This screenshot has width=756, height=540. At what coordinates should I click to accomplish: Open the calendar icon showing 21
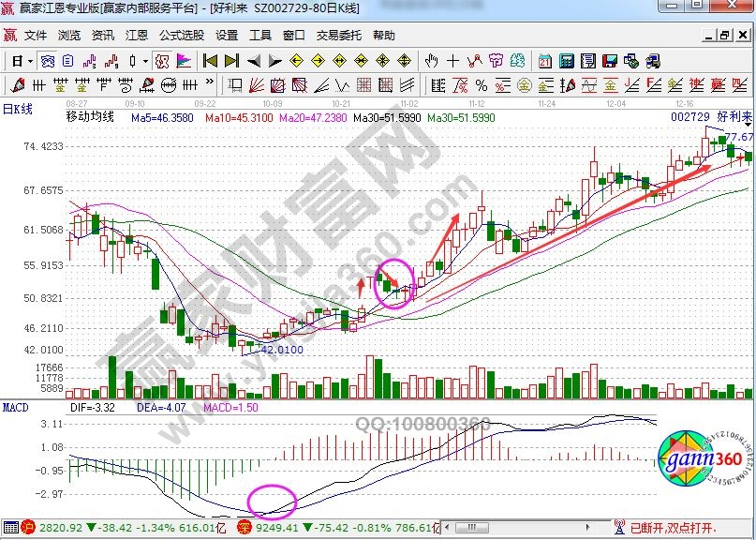[x=544, y=61]
